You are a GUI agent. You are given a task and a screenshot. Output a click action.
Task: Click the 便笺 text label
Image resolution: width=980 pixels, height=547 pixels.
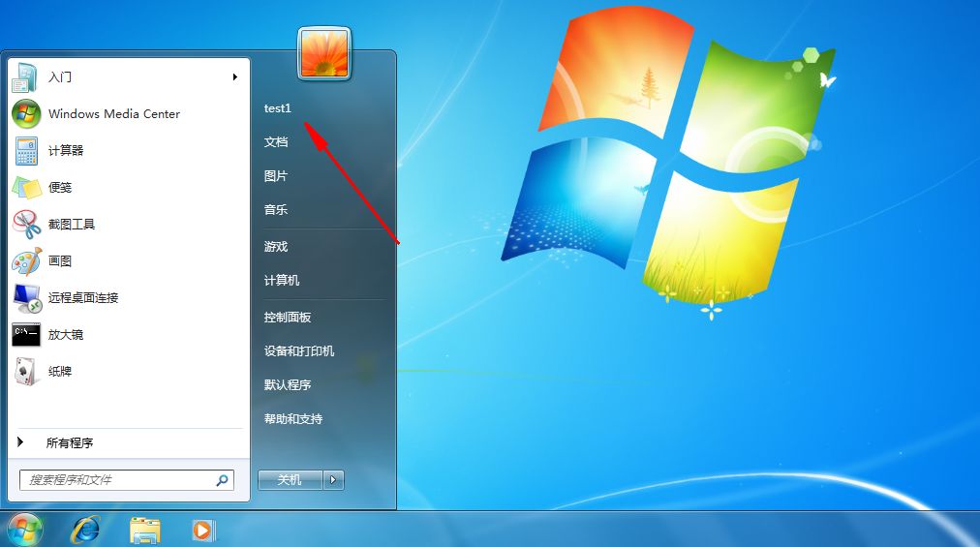point(60,188)
